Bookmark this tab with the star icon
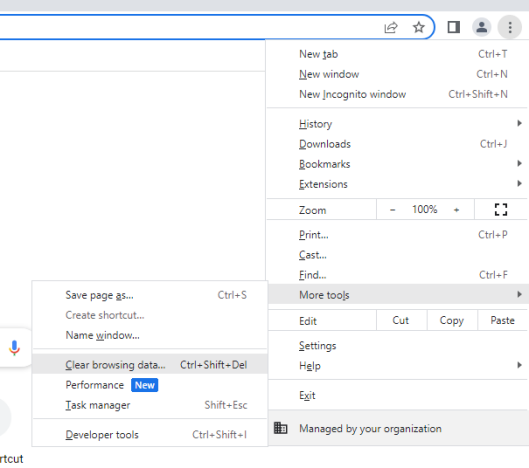The image size is (529, 468). [x=419, y=27]
